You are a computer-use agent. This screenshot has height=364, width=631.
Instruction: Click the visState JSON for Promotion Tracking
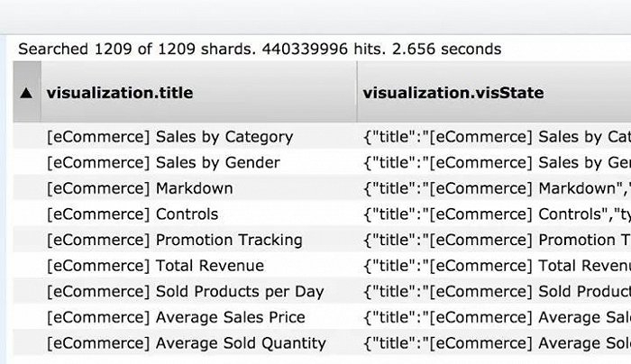tap(496, 241)
